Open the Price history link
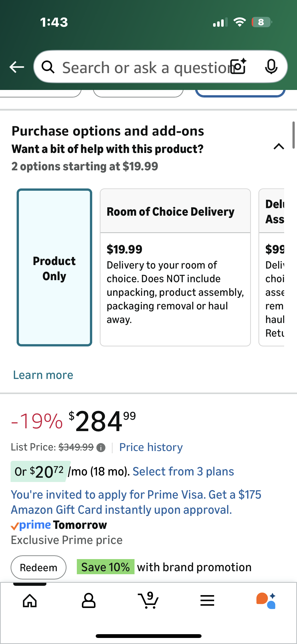Screen dimensions: 297x644 (151, 447)
